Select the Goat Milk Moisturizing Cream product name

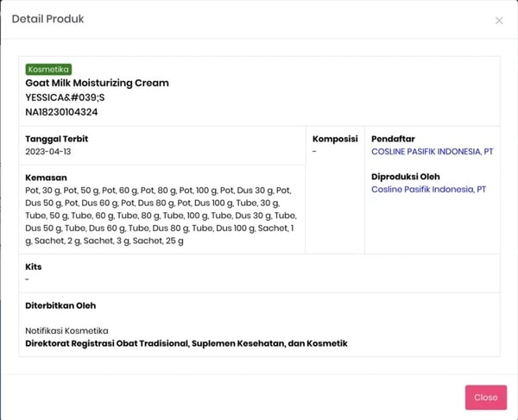click(97, 83)
